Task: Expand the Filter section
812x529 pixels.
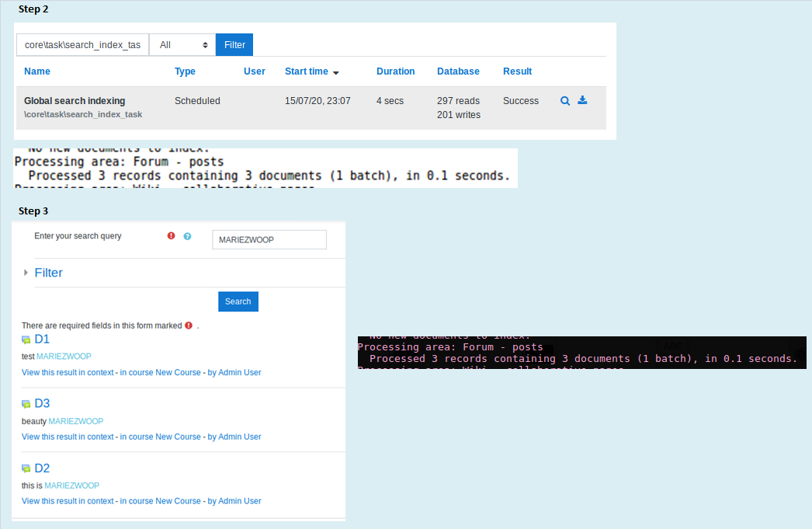Action: pos(26,273)
